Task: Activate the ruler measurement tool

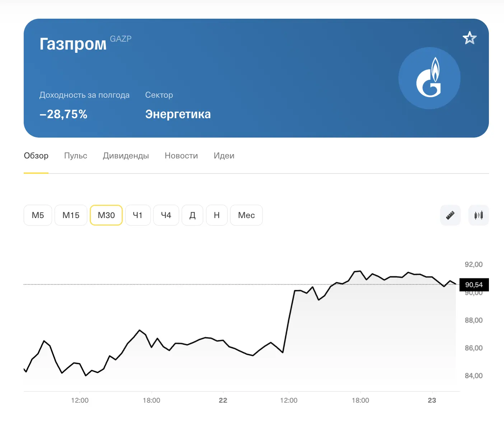Action: [450, 215]
